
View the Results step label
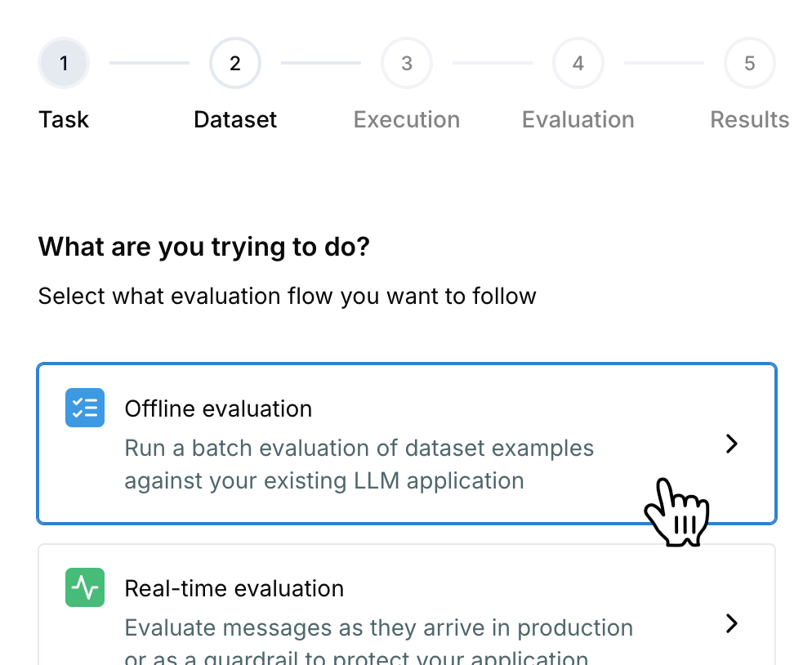(x=750, y=119)
